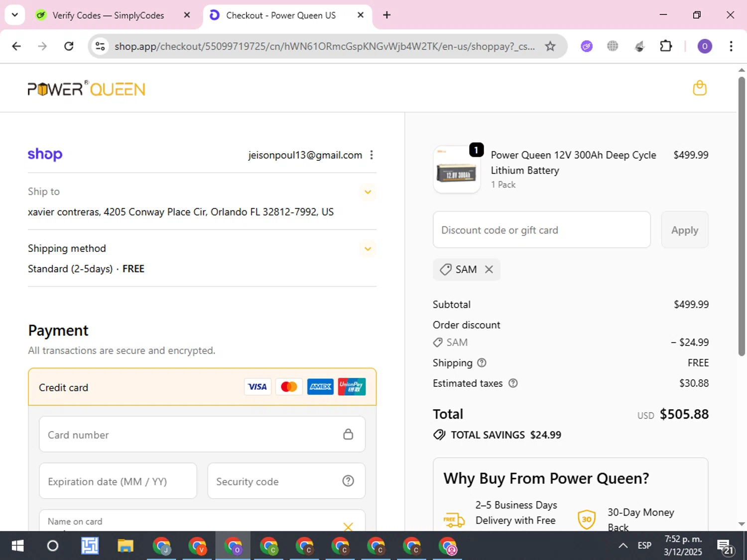
Task: Open the taskbar clock and date
Action: [683, 546]
